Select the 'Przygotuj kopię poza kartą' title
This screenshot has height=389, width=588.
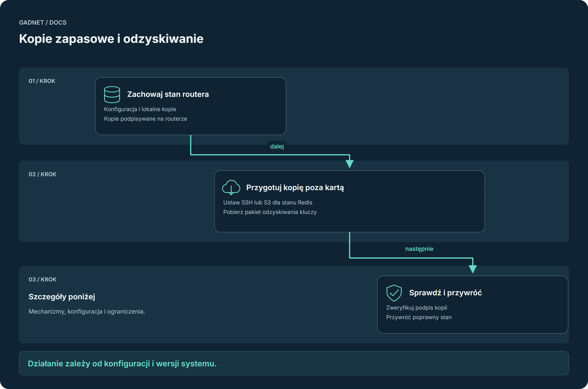coord(295,188)
